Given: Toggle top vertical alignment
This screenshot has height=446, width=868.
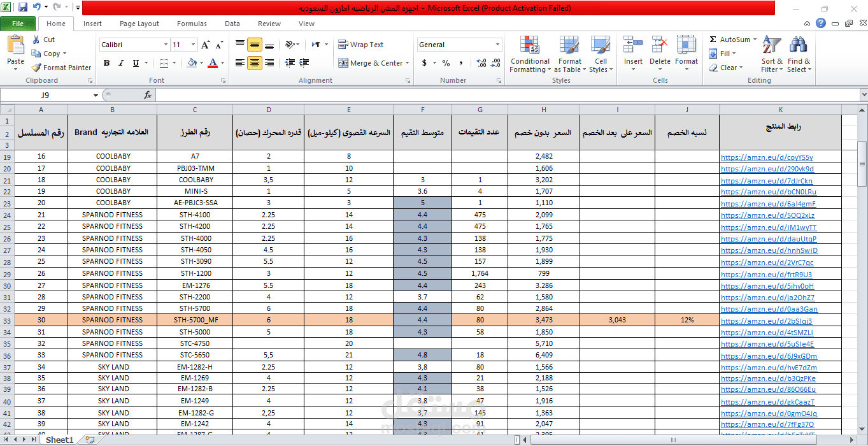Looking at the screenshot, I should click(240, 45).
